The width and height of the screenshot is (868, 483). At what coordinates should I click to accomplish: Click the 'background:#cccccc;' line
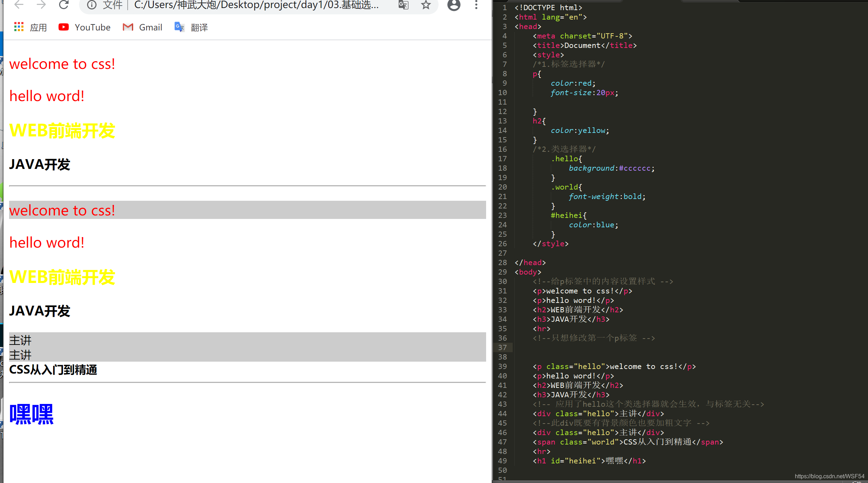click(x=612, y=168)
